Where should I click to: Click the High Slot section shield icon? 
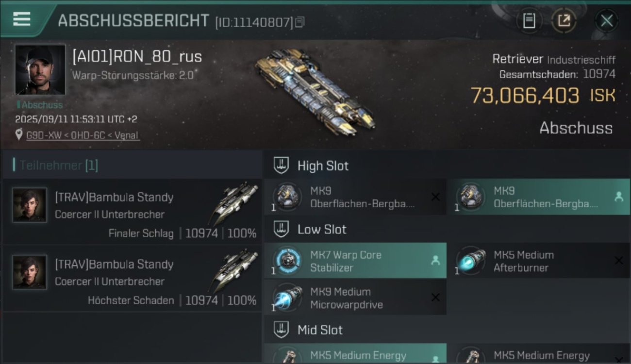point(281,165)
